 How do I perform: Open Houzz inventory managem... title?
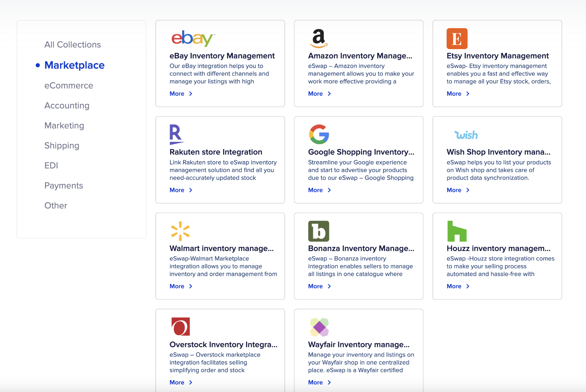click(x=498, y=248)
